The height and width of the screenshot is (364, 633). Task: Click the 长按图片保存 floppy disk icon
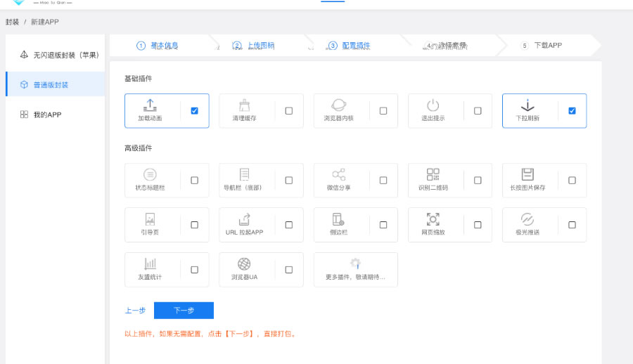pyautogui.click(x=527, y=174)
